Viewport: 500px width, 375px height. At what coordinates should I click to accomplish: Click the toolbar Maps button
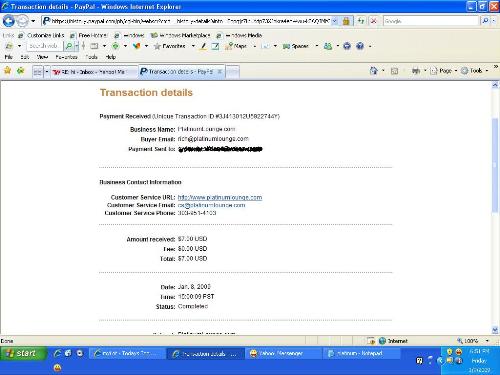(236, 46)
